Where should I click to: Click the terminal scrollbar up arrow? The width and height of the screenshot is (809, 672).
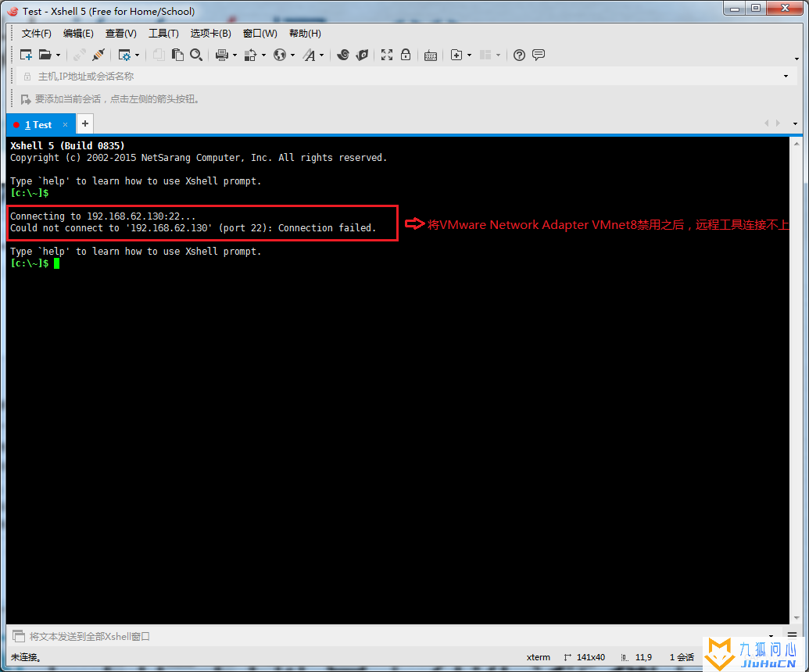click(x=796, y=144)
